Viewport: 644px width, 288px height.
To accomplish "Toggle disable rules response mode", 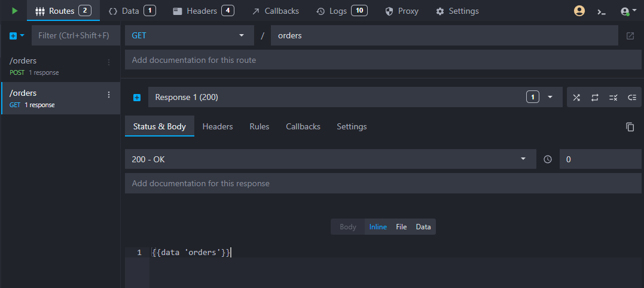I will (x=613, y=98).
